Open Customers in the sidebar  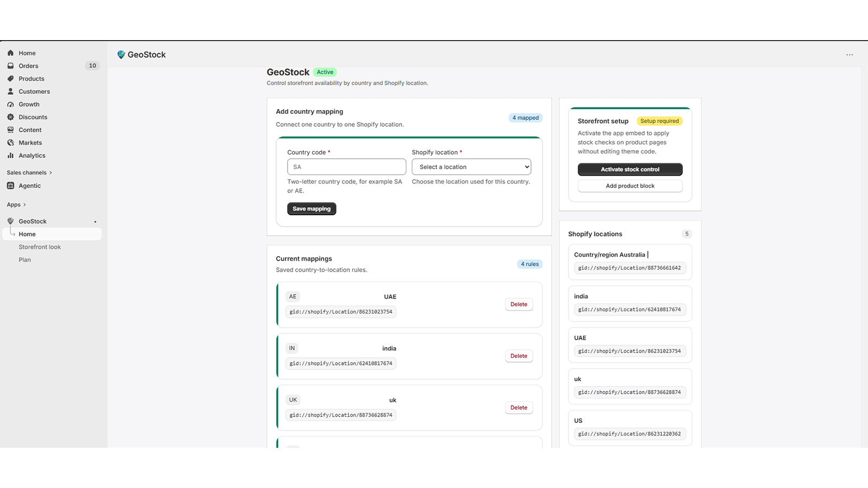click(34, 92)
